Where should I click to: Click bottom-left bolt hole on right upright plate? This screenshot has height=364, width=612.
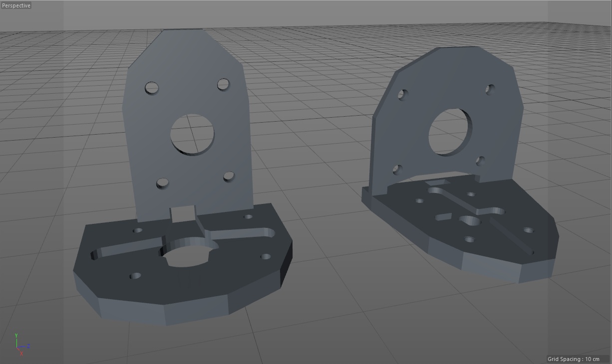397,170
